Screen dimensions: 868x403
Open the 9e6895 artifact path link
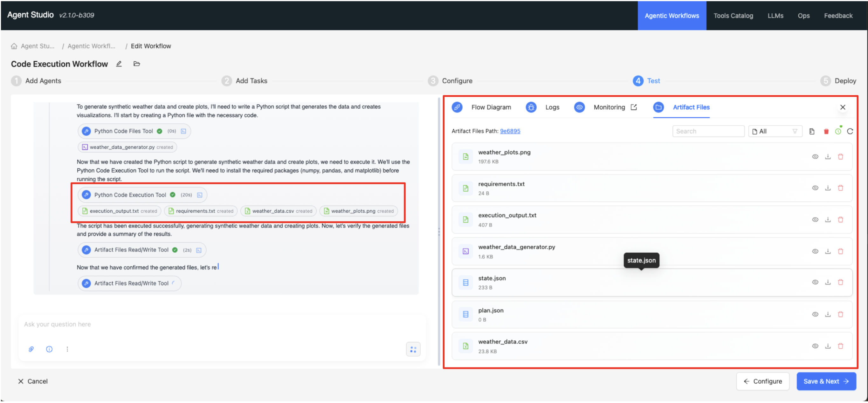pos(510,131)
